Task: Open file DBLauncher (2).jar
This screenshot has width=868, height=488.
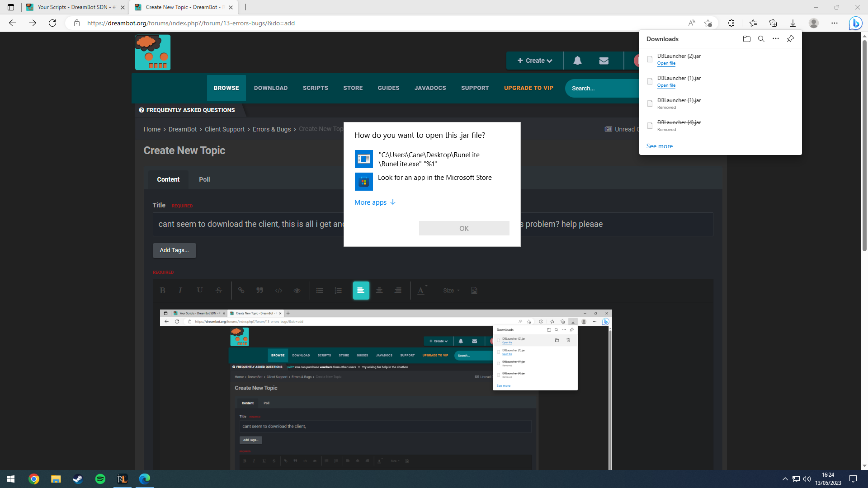Action: click(x=666, y=63)
